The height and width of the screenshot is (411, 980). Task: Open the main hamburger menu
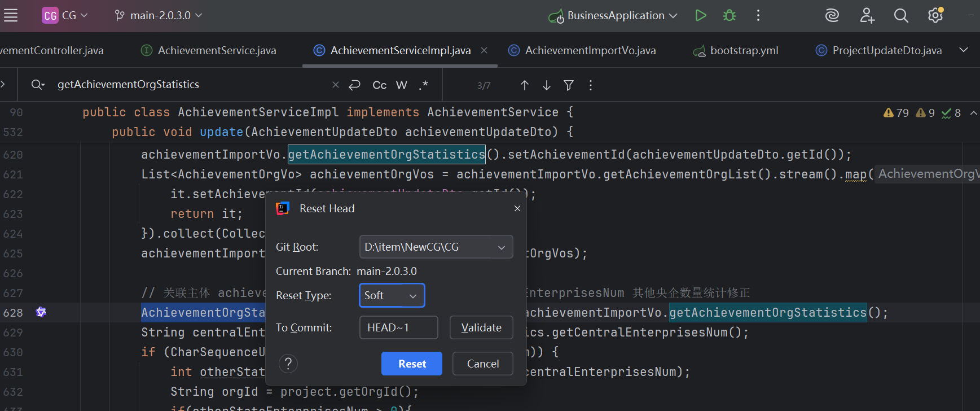(11, 15)
